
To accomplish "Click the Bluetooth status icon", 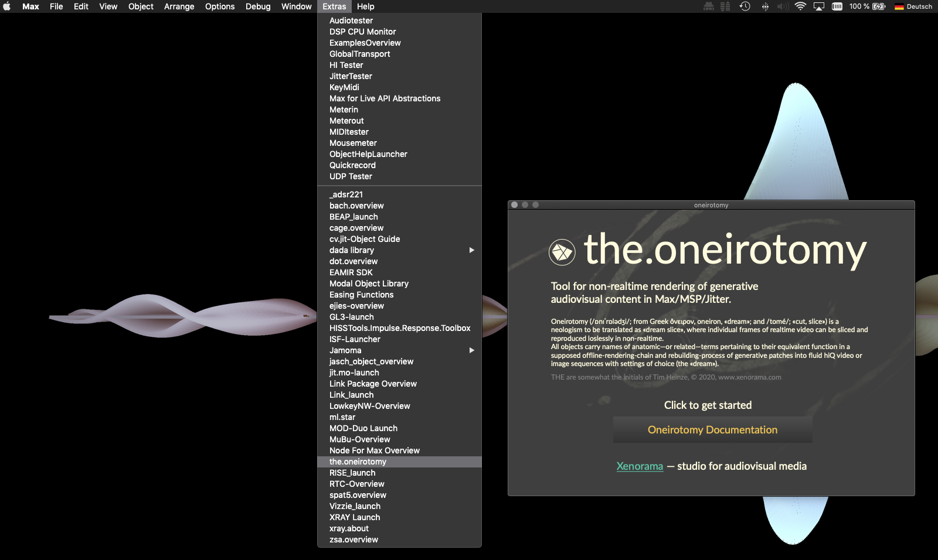I will [765, 6].
